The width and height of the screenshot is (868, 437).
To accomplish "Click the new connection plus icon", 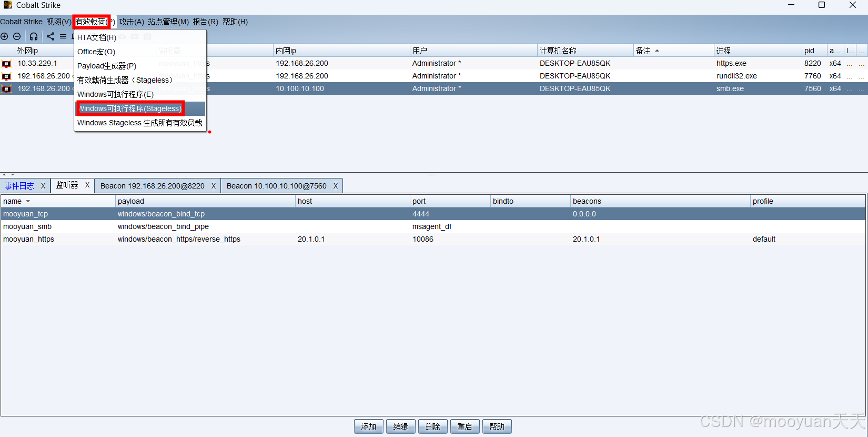I will pos(4,36).
